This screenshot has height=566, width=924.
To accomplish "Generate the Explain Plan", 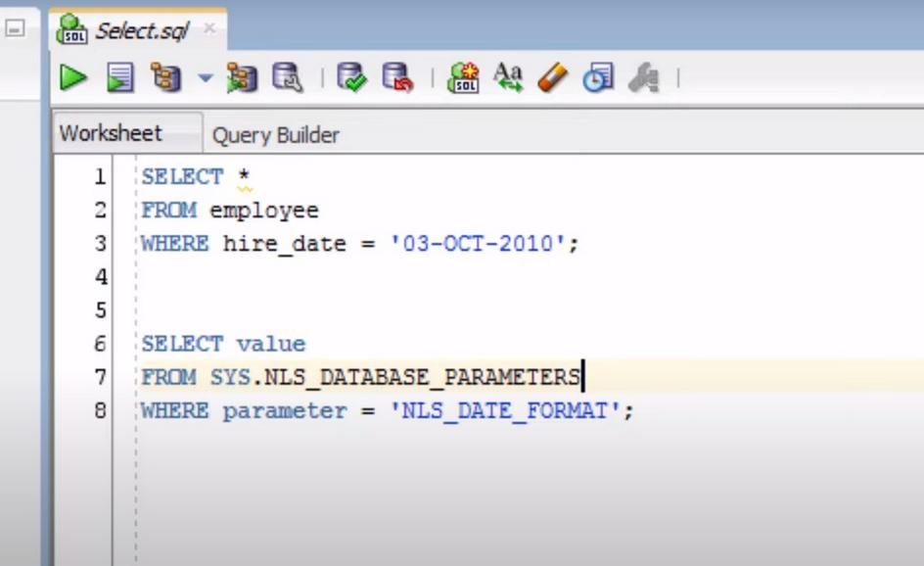I will point(167,78).
